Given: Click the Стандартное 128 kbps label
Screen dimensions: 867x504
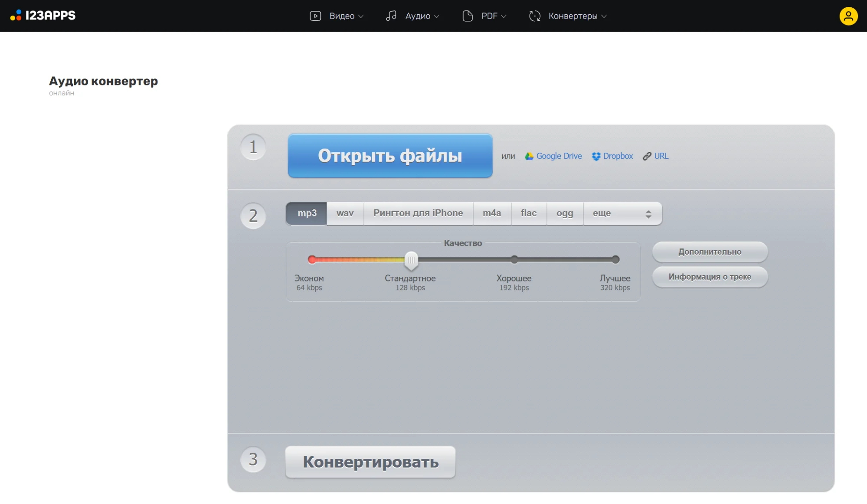Looking at the screenshot, I should tap(410, 283).
